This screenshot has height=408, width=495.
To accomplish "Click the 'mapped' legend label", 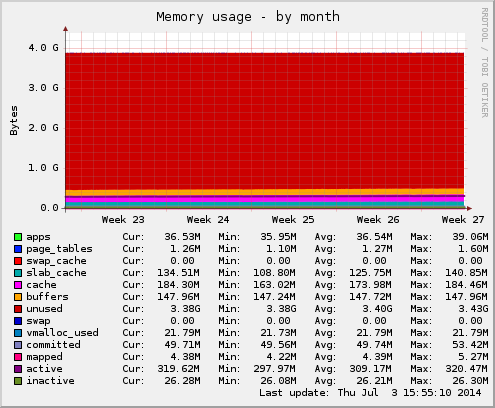I will point(44,357).
